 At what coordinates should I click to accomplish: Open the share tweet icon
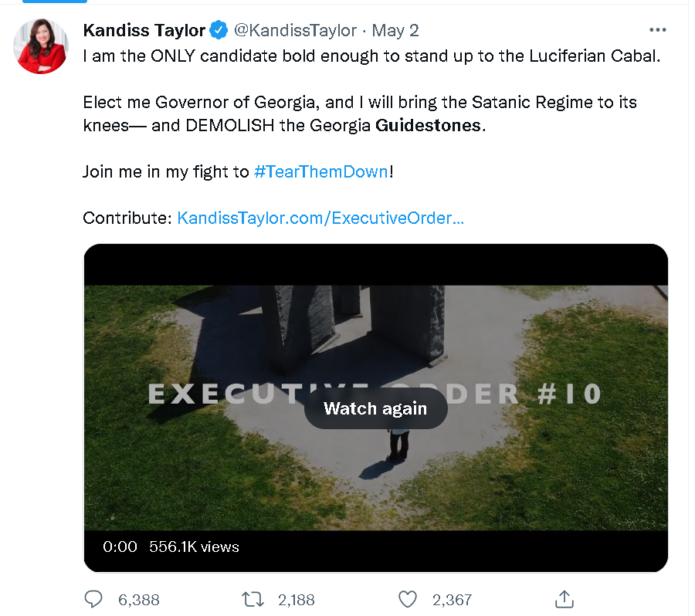point(564,599)
